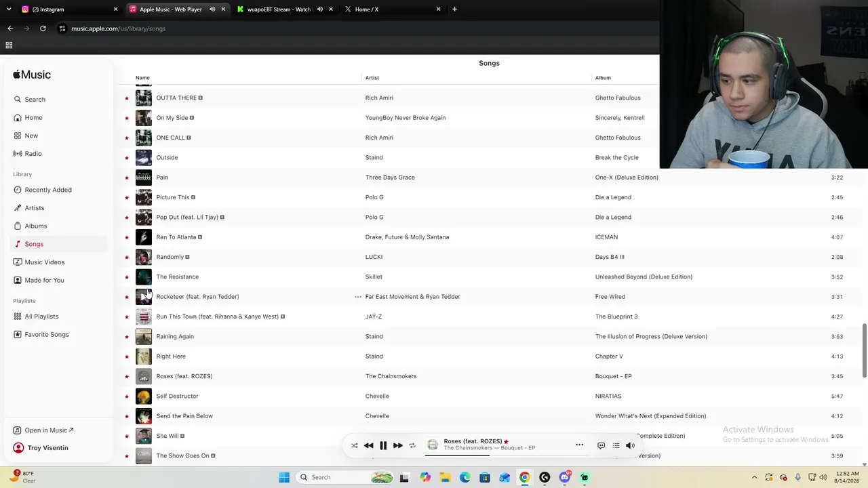Viewport: 868px width, 488px height.
Task: Sort songs by the Name column header
Action: click(x=142, y=78)
